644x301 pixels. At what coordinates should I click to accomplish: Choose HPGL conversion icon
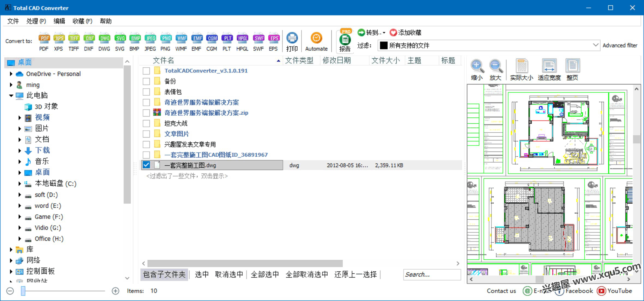coord(242,42)
